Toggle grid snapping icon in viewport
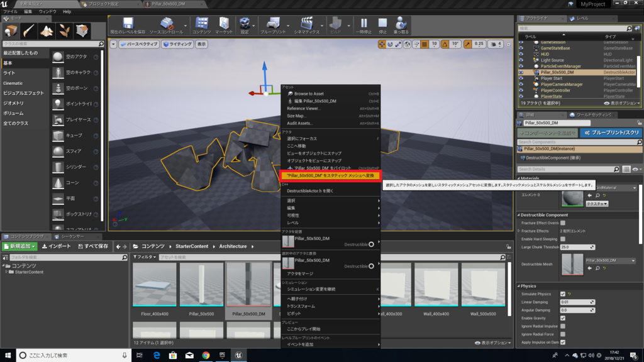Screen dimensions: 644x362 tap(425, 44)
